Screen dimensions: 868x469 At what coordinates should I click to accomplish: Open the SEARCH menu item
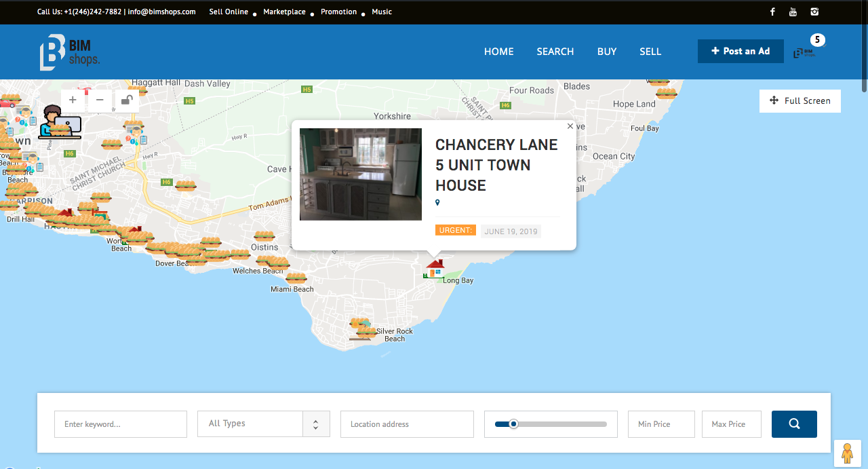click(x=555, y=52)
